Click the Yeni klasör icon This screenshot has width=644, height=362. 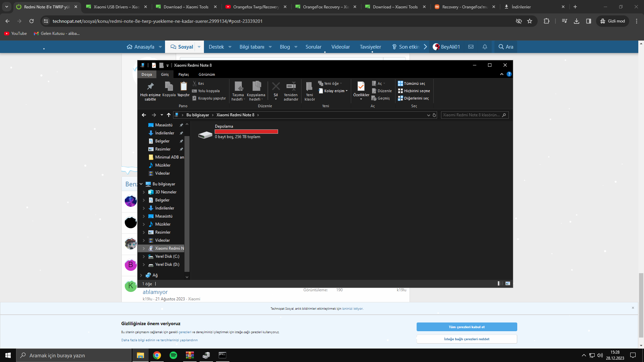(x=310, y=87)
